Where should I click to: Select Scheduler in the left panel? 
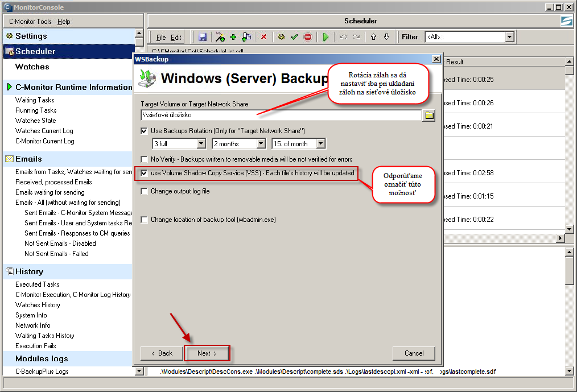coord(69,52)
